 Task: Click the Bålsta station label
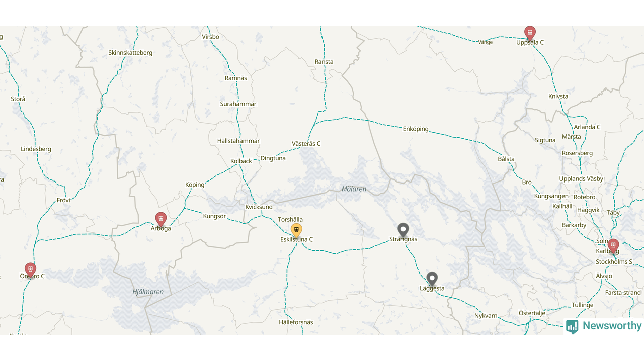(506, 159)
